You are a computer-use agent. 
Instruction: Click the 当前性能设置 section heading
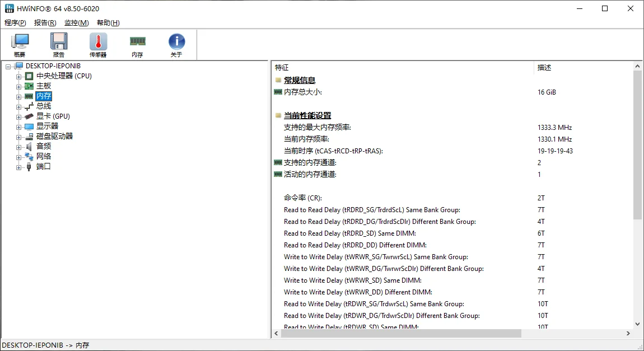(x=307, y=115)
